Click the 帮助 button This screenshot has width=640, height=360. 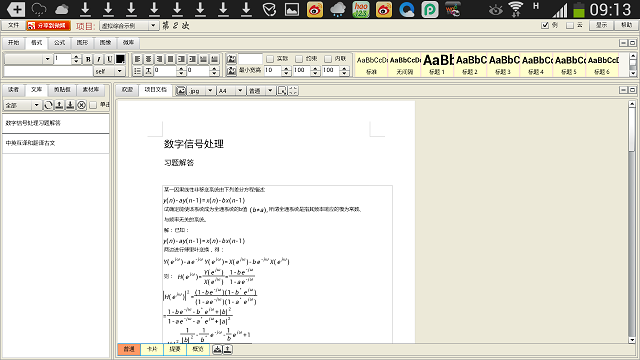tap(627, 25)
